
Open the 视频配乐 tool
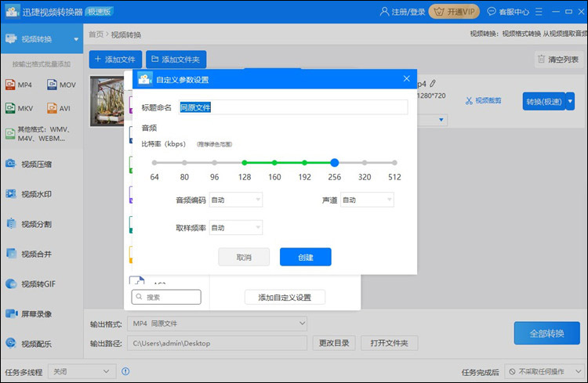pos(29,344)
